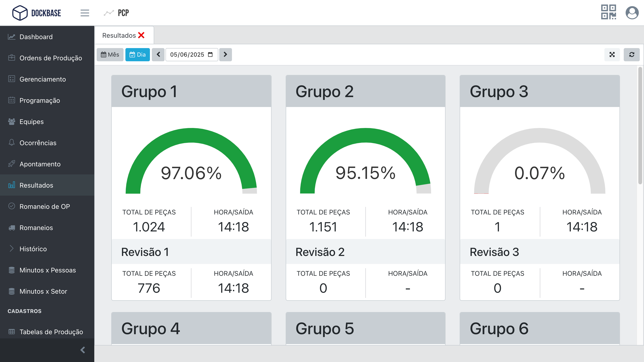Open the date picker calendar
The image size is (644, 362).
pos(210,54)
